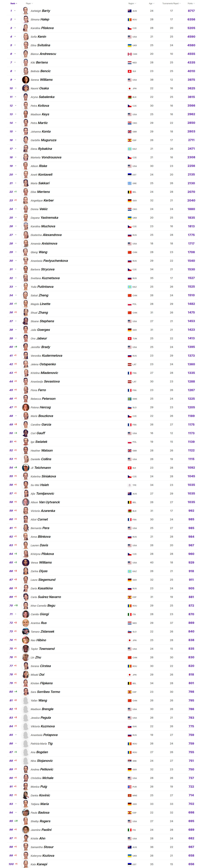The image size is (198, 868).
Task: Sort by Points column header
Action: coord(191,3)
